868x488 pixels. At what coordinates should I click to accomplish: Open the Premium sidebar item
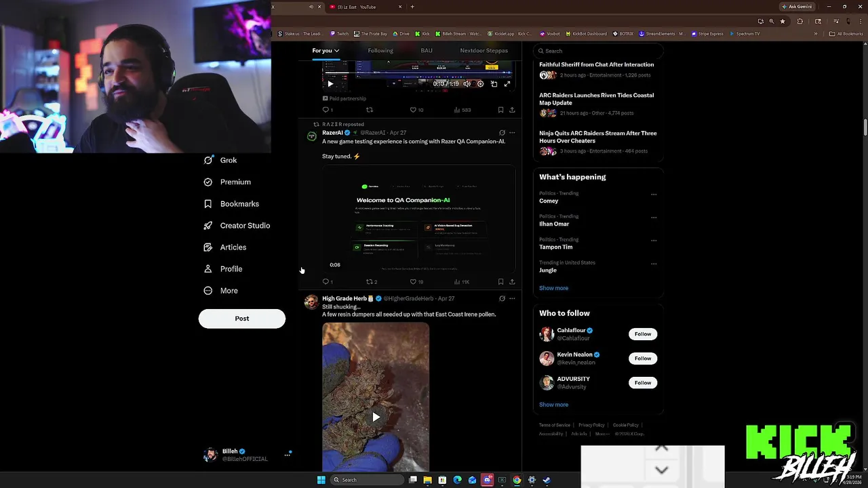click(x=227, y=182)
